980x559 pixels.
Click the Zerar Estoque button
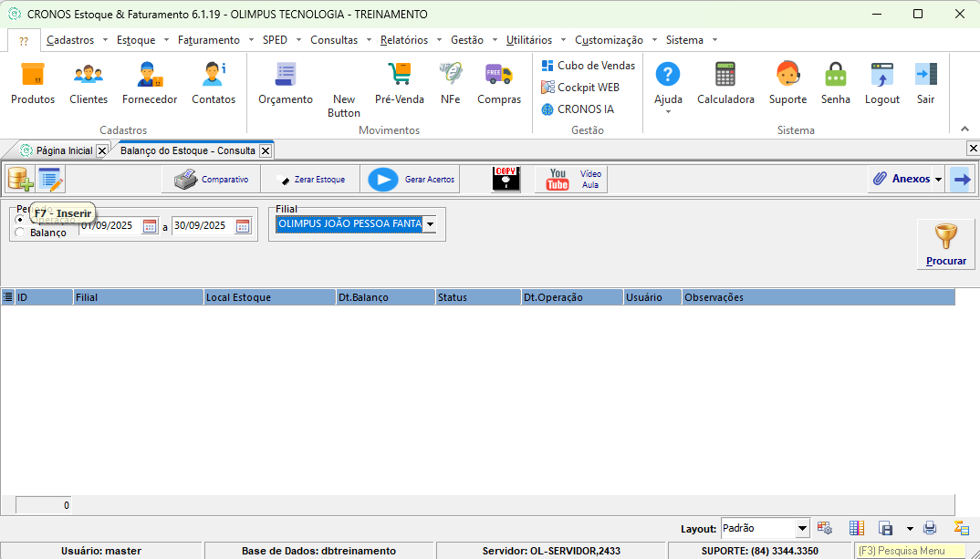tap(310, 180)
